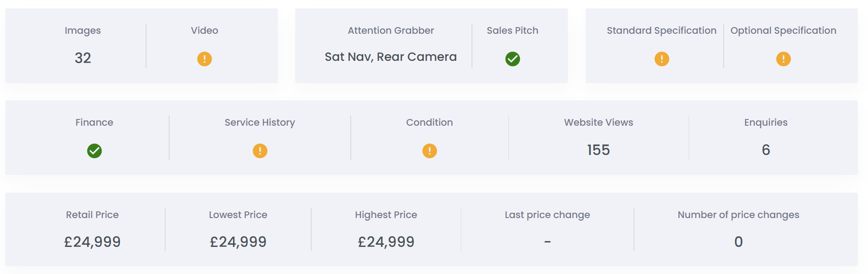Click the Service History warning icon
Viewport: 868px width, 274px height.
(x=260, y=151)
